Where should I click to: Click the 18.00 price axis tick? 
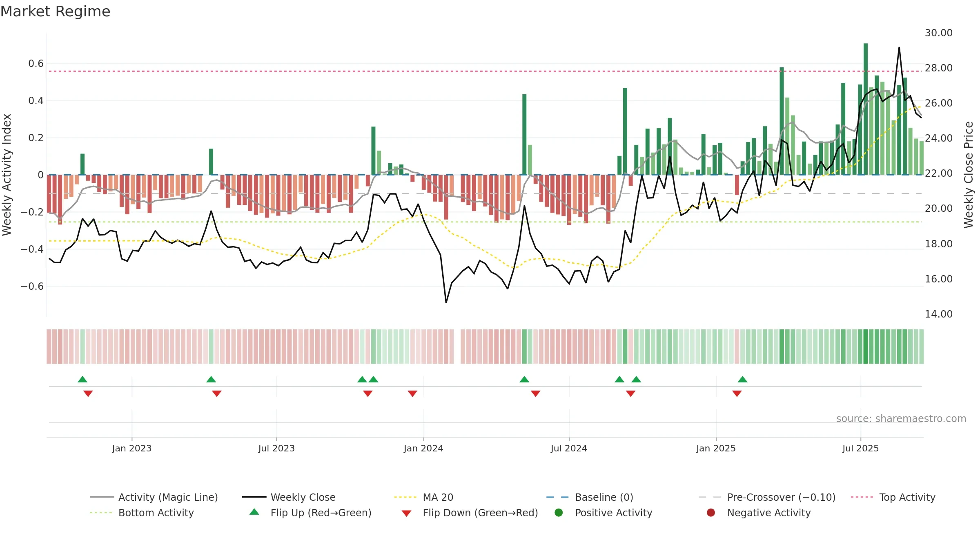939,244
